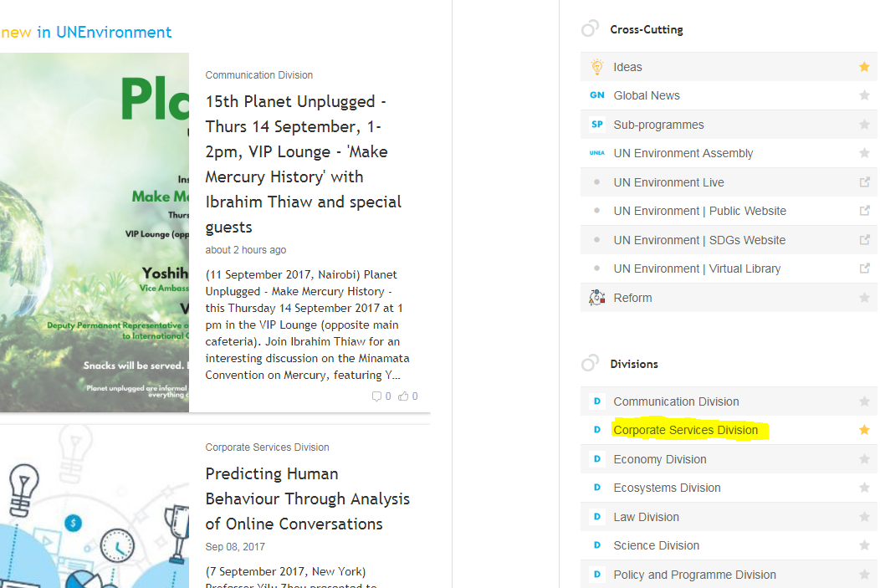Open Policy and Programme Division
This screenshot has width=880, height=588.
[695, 575]
